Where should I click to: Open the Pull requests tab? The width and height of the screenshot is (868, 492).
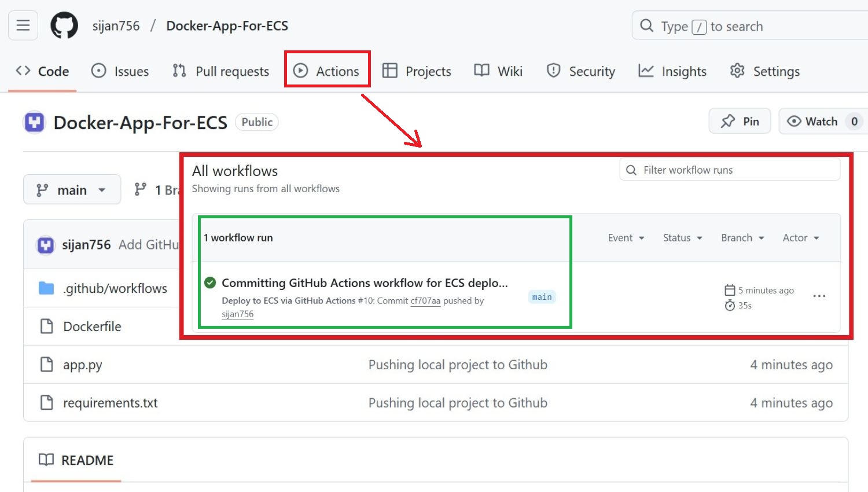pyautogui.click(x=220, y=71)
